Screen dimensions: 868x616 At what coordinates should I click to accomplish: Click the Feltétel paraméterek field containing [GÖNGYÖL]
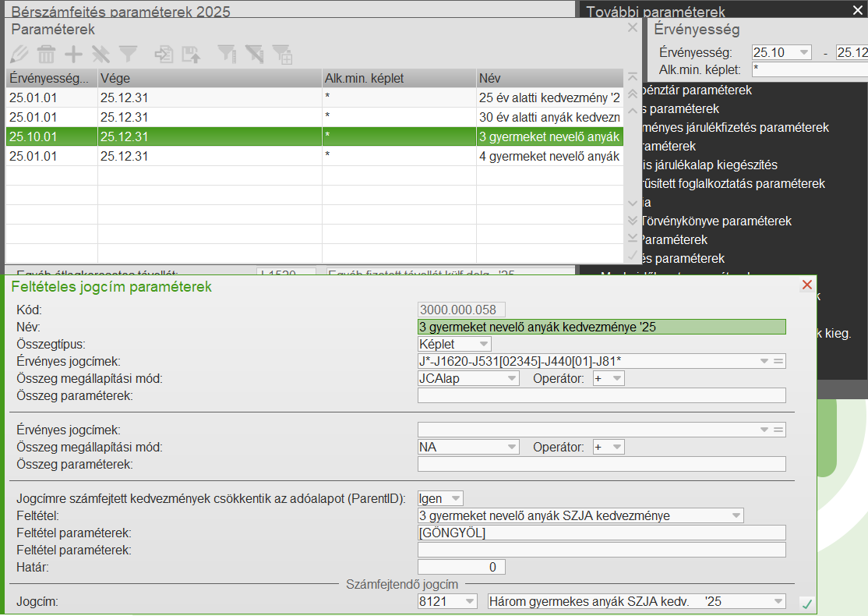coord(602,533)
